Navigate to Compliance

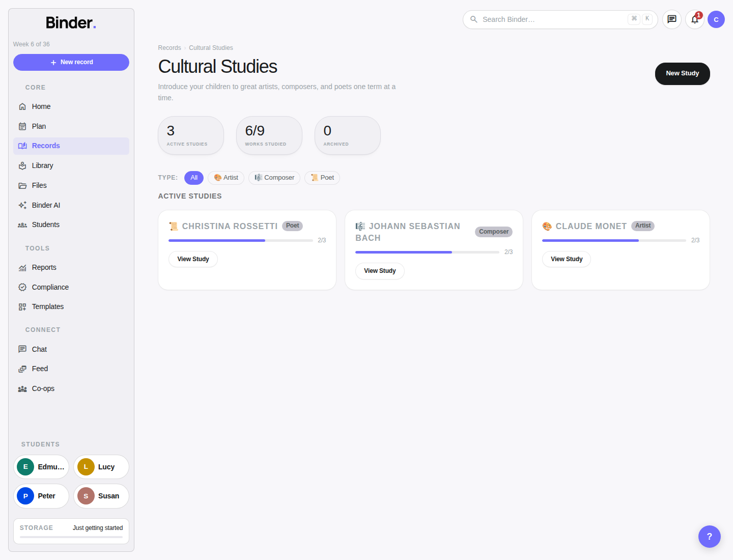click(x=71, y=287)
